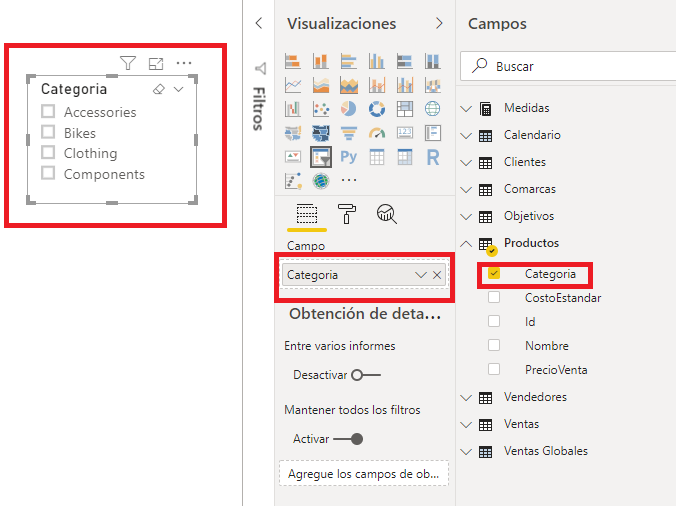The height and width of the screenshot is (506, 676).
Task: Expand the Comarcas table
Action: click(x=466, y=190)
